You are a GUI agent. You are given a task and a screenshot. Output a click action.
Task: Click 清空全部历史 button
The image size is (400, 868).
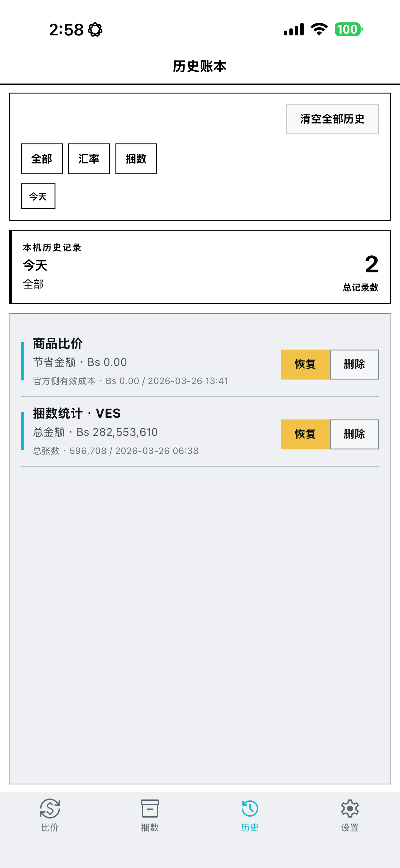click(x=332, y=119)
